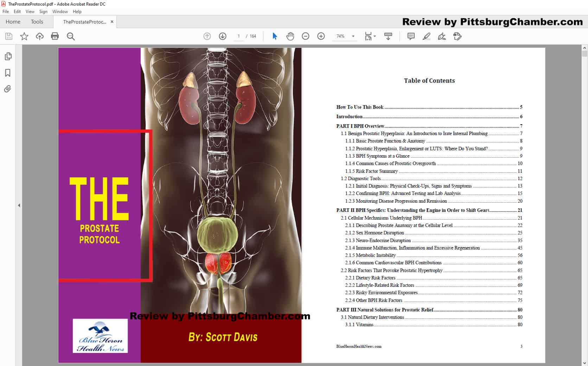Select the Hand pan tool
The width and height of the screenshot is (588, 366).
point(290,36)
